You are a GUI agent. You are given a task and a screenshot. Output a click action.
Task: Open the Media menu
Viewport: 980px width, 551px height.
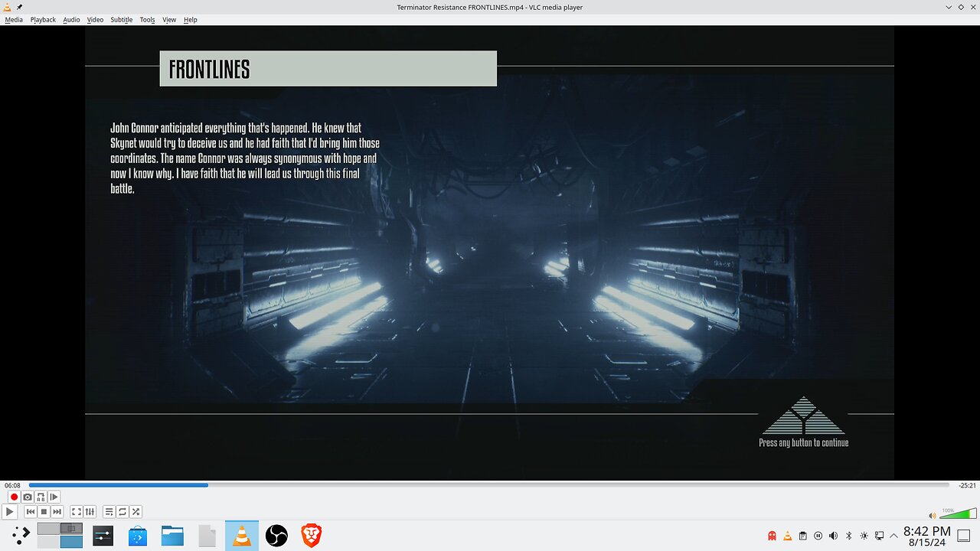(14, 20)
